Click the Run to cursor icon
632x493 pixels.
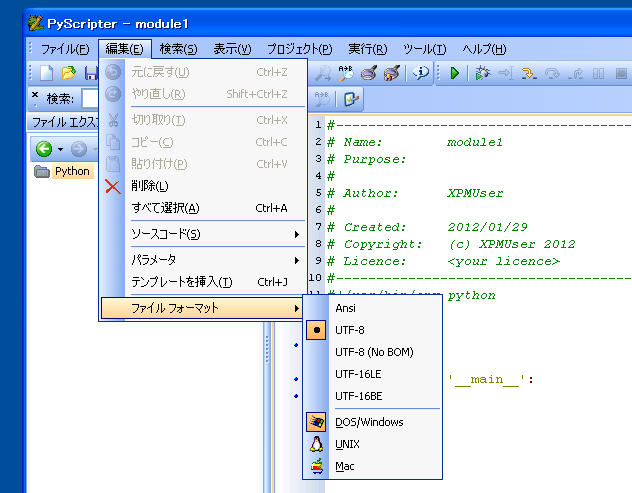[505, 73]
